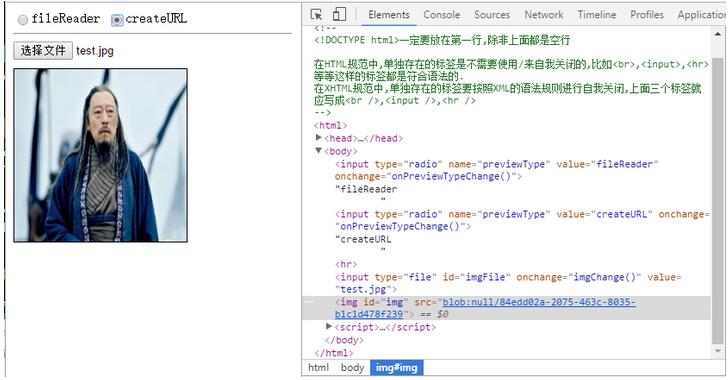This screenshot has width=728, height=380.
Task: Select the input type file imgFile line
Action: tap(508, 283)
